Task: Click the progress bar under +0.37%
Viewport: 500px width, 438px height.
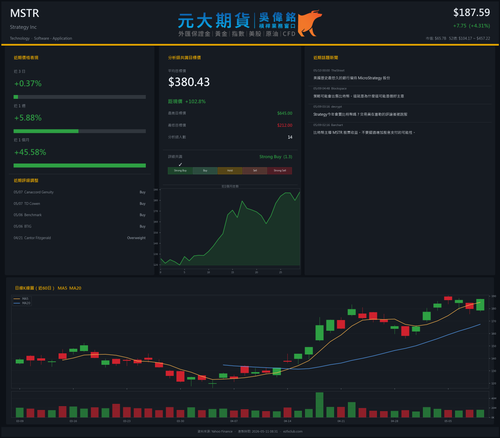Action: coord(80,97)
